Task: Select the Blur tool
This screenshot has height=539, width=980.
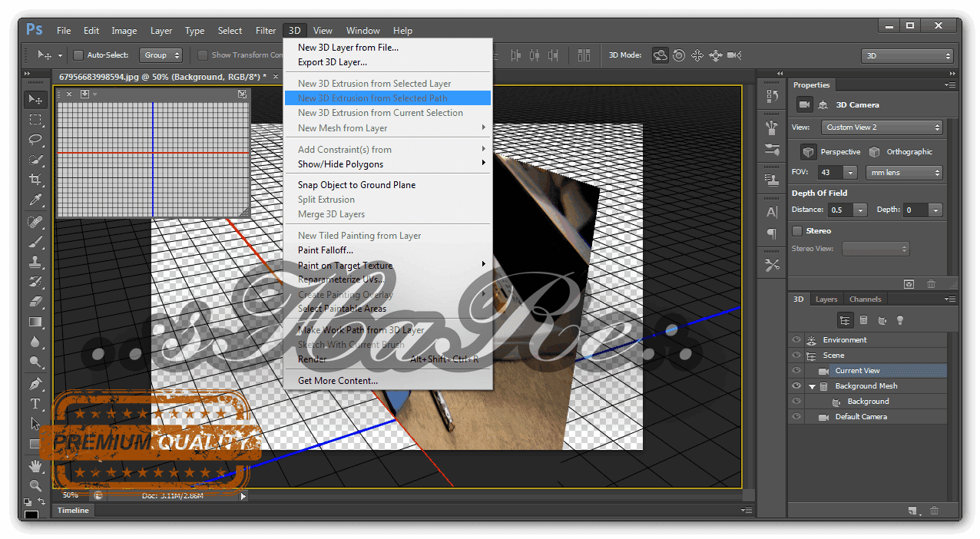Action: tap(35, 342)
